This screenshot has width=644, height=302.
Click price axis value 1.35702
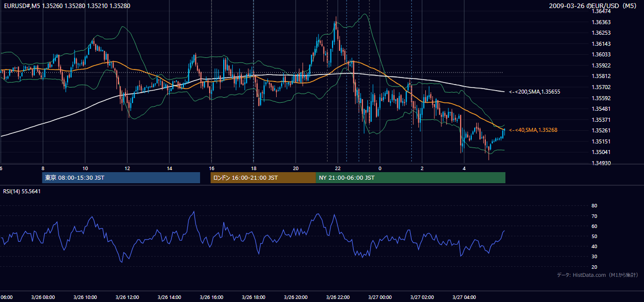pyautogui.click(x=601, y=87)
